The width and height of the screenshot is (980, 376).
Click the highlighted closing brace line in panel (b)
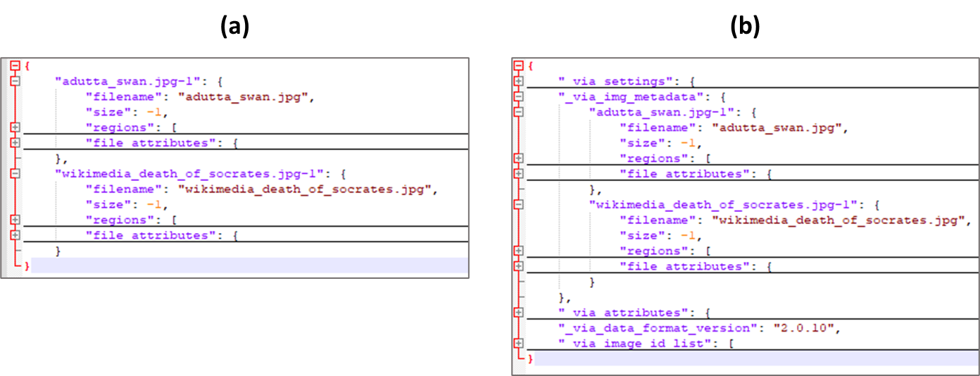[753, 359]
